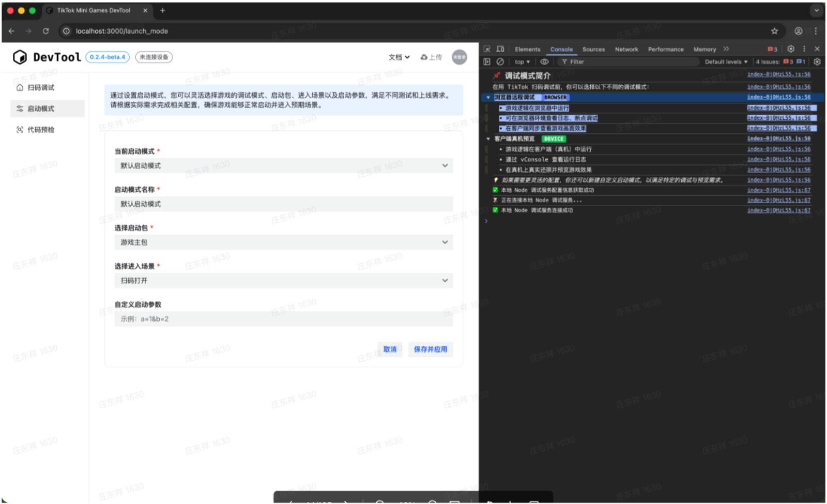Click the DevTools three-dot menu

coord(804,49)
